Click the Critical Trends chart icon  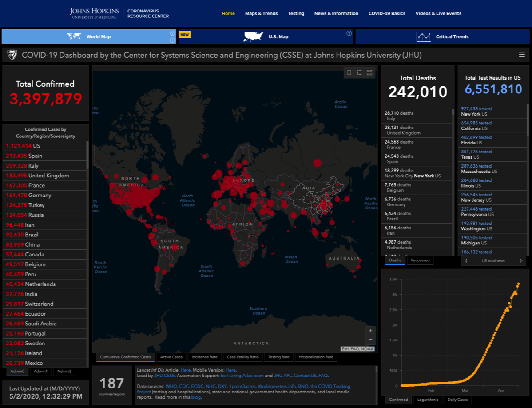click(x=424, y=36)
